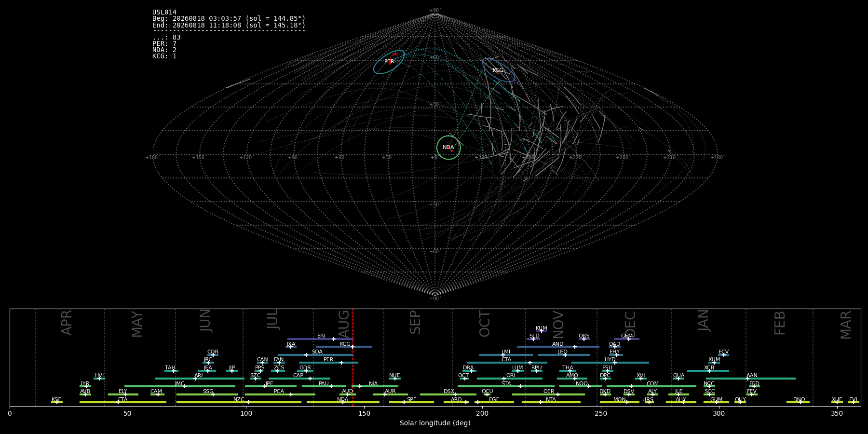868x434 pixels.
Task: Select the ORI shower activity bar
Action: (510, 379)
